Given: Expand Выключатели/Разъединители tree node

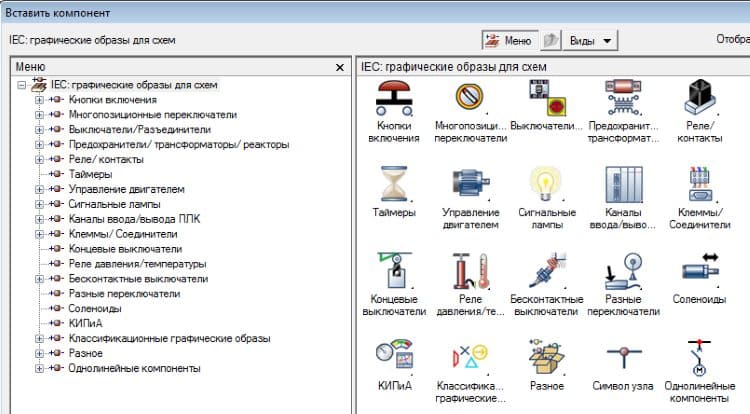Looking at the screenshot, I should [39, 130].
